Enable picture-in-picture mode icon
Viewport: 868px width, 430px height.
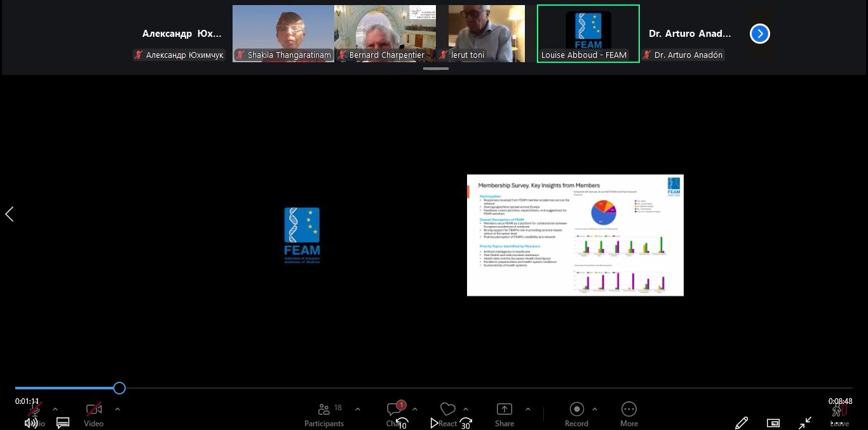point(773,422)
